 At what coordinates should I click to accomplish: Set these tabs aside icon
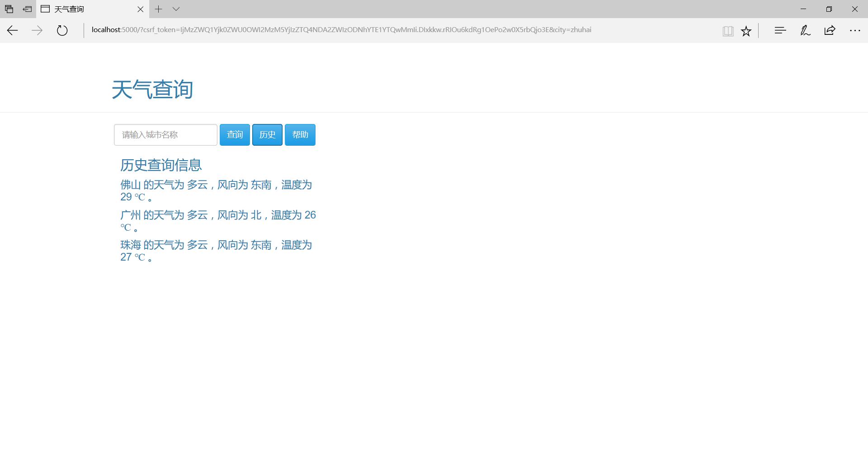(x=27, y=9)
